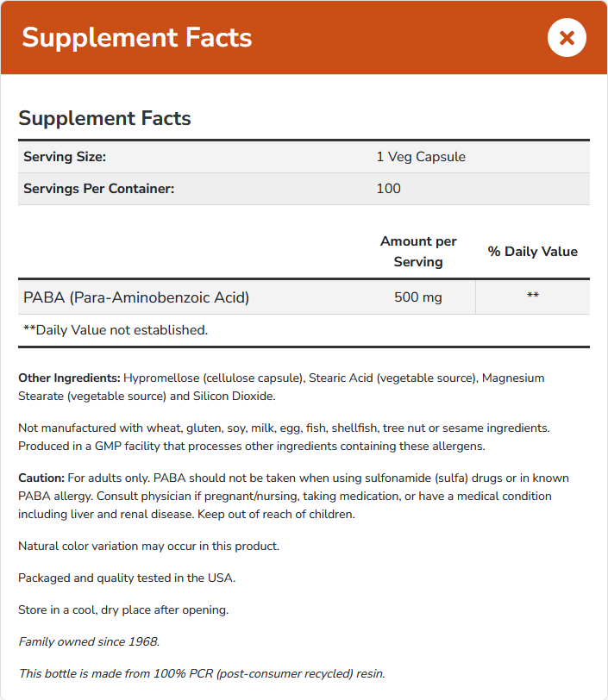Click the 1 Veg Capsule value
Image resolution: width=608 pixels, height=700 pixels.
click(x=421, y=157)
